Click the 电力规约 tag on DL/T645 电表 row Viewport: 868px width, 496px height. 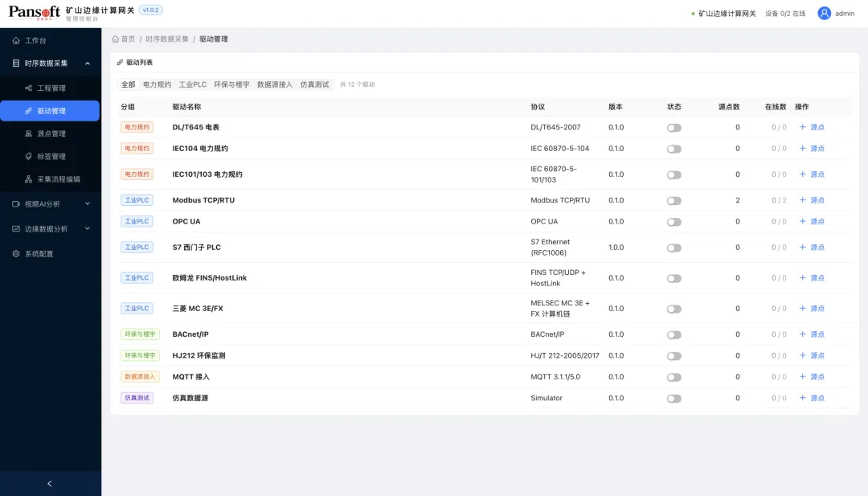(137, 127)
